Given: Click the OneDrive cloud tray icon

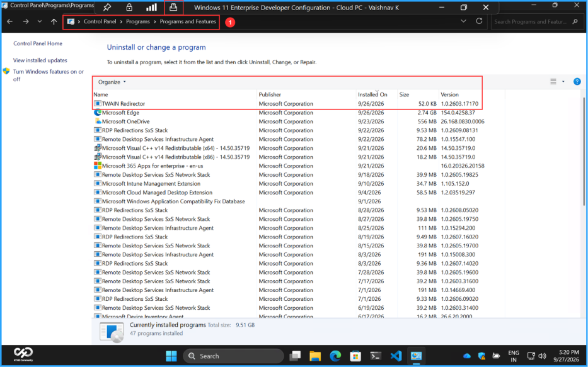Looking at the screenshot, I should pyautogui.click(x=467, y=356).
